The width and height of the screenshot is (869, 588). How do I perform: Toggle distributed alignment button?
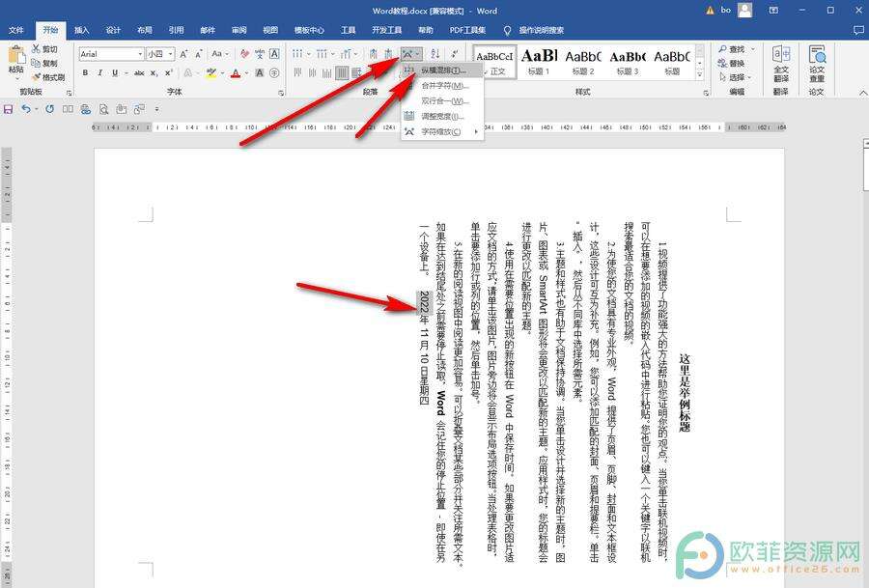(355, 72)
